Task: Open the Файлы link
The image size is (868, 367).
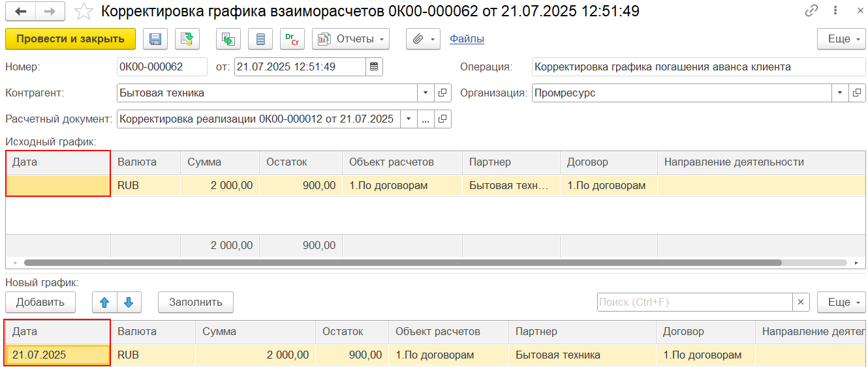Action: coord(467,39)
